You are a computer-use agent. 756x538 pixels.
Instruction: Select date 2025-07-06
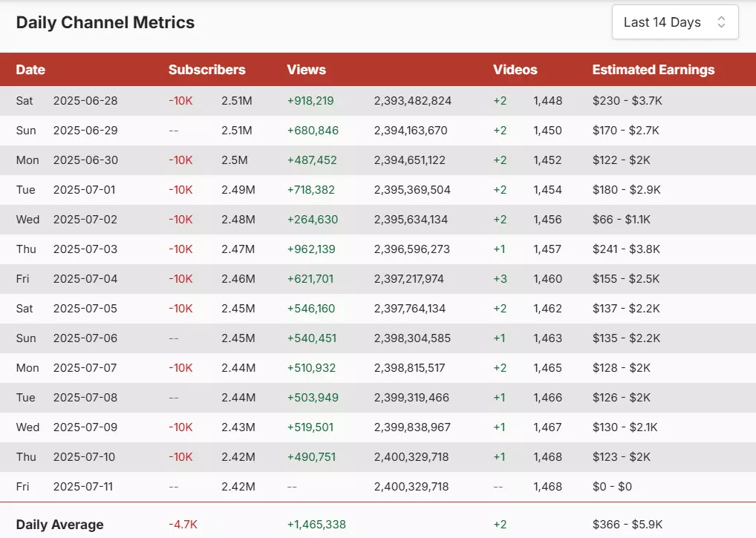click(x=85, y=338)
